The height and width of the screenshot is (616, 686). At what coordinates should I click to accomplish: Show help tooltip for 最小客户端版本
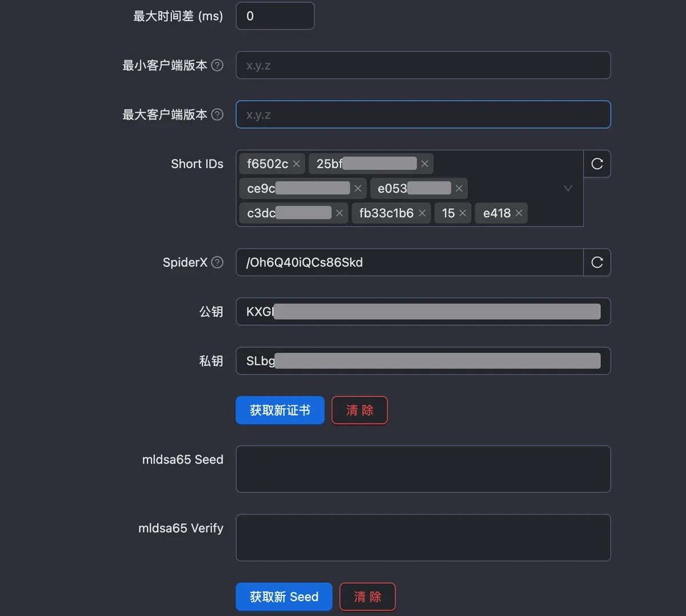click(217, 65)
